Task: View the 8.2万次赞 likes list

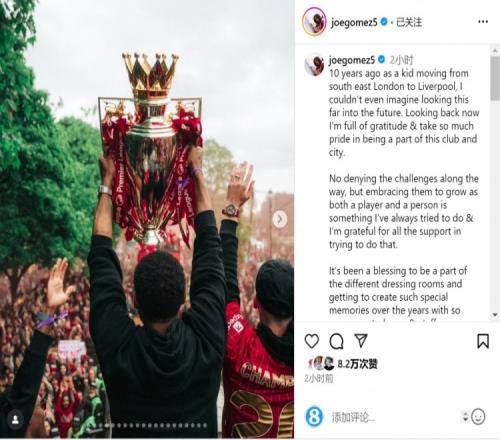Action: pyautogui.click(x=357, y=364)
